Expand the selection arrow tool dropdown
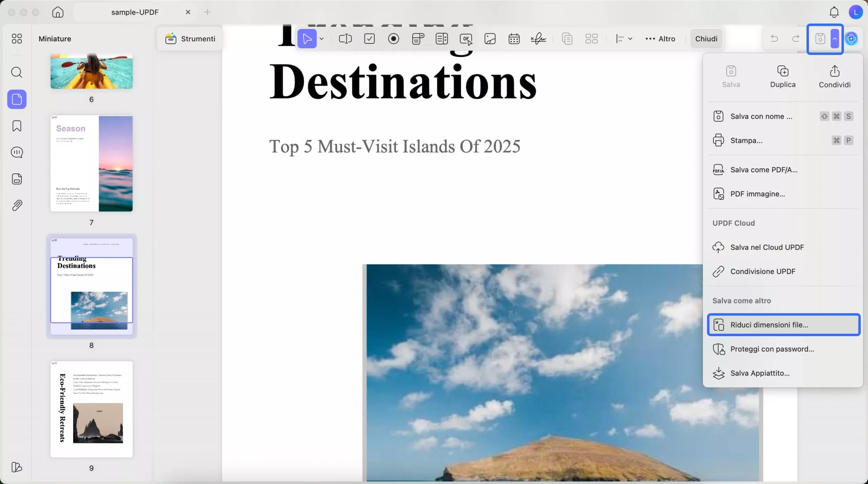868x484 pixels. [x=322, y=39]
